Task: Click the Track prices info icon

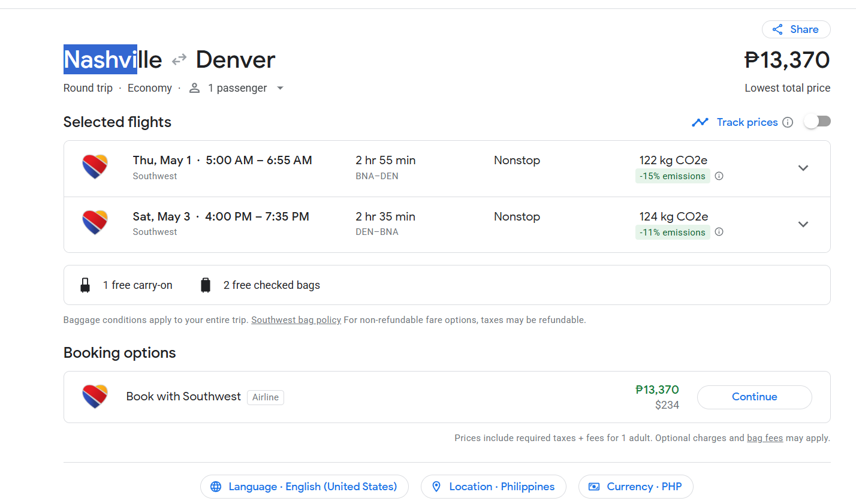Action: click(x=788, y=122)
